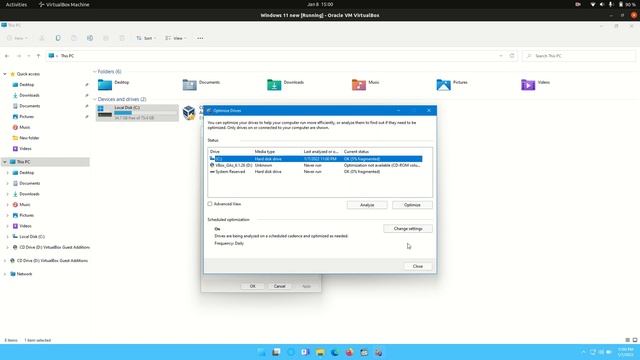Open the View dropdown menu
This screenshot has width=640, height=360.
176,38
